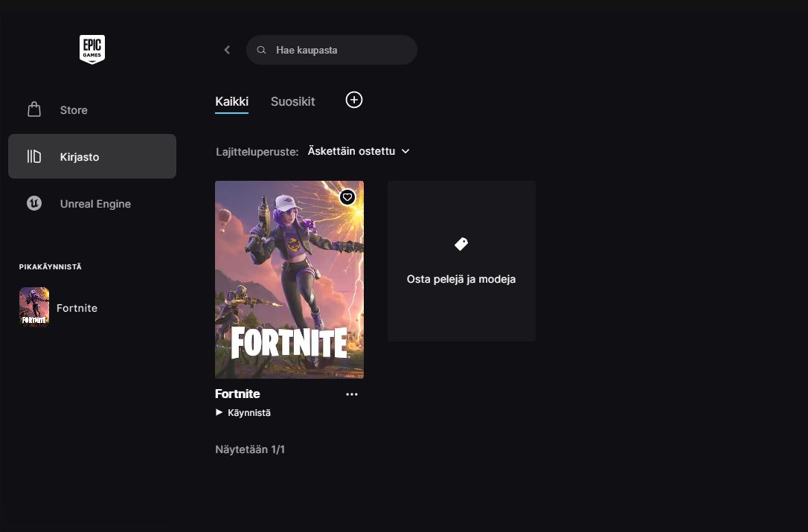Click the Lajitteluperuste label

pyautogui.click(x=257, y=152)
